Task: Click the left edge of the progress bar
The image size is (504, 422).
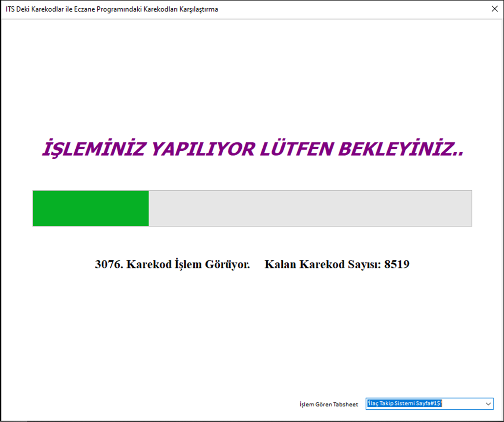Action: point(35,208)
